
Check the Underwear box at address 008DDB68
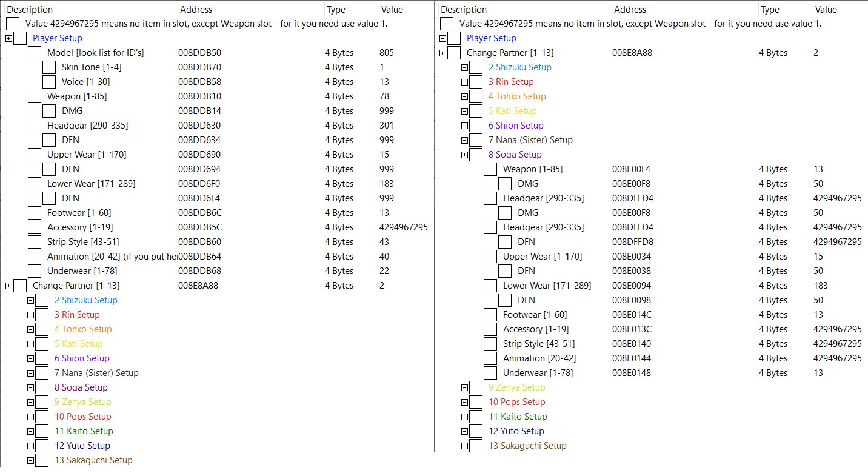[x=35, y=271]
